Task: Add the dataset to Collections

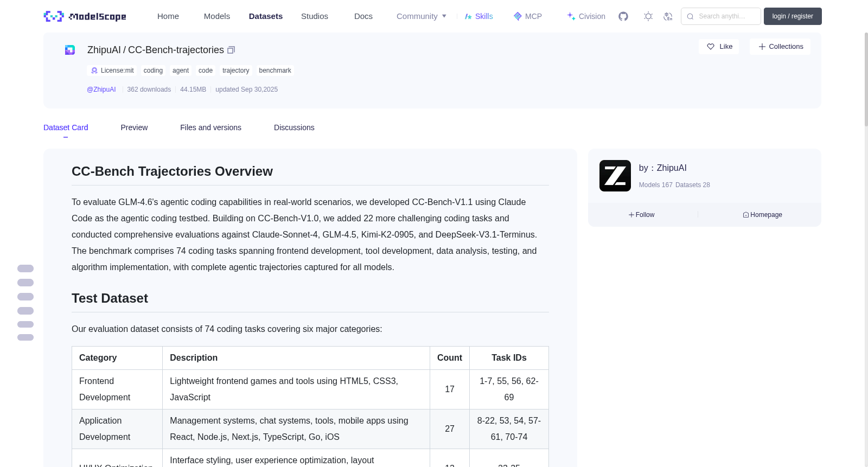Action: tap(780, 47)
